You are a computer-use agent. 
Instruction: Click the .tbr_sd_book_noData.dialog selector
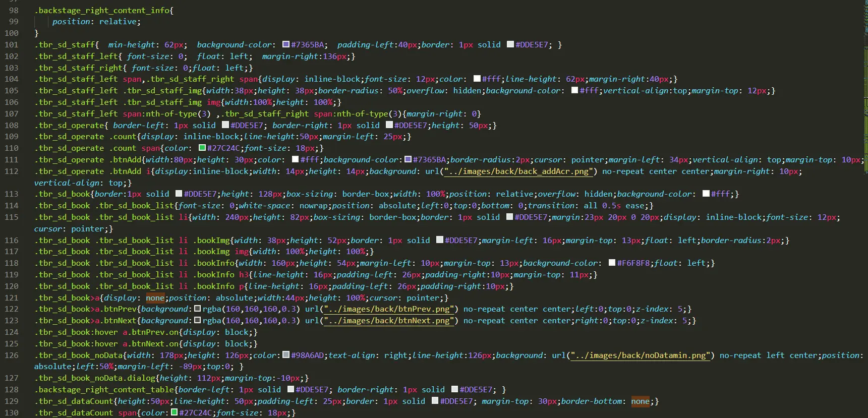95,378
